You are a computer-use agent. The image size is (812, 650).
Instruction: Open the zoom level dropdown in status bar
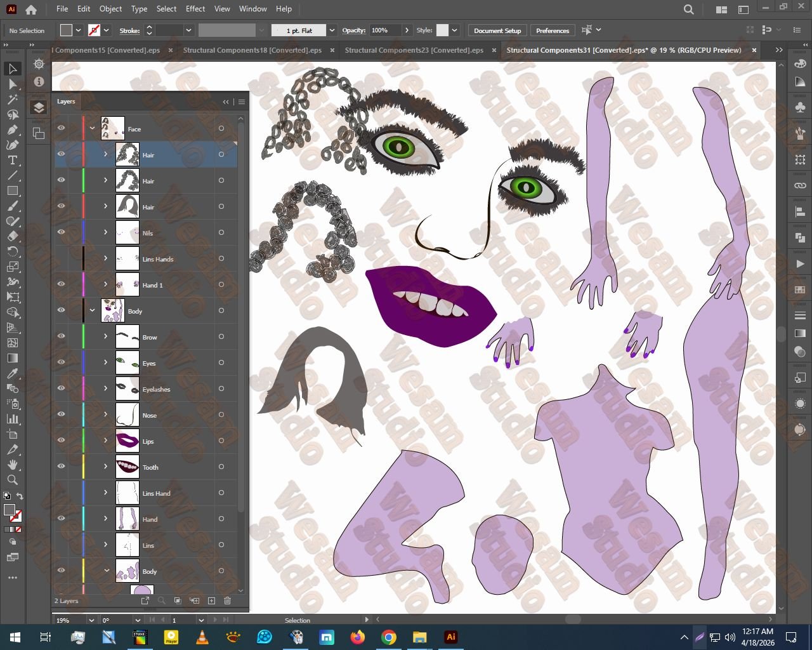[91, 620]
